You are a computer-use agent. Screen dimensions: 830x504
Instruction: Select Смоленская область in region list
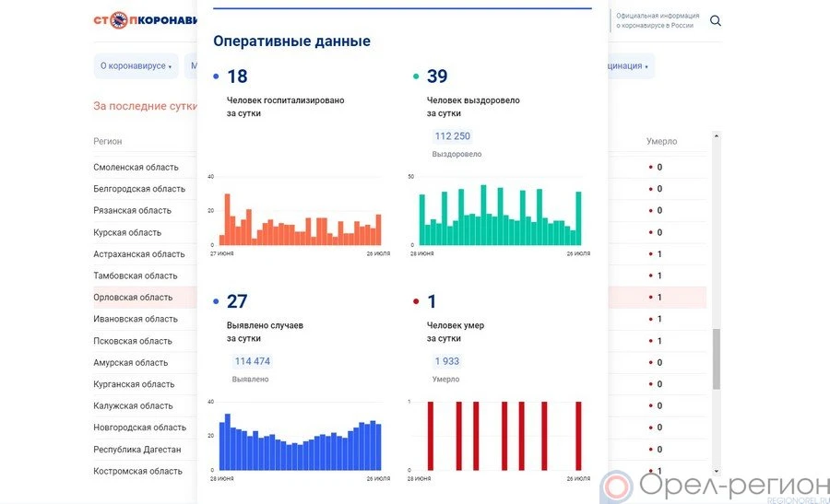(136, 168)
